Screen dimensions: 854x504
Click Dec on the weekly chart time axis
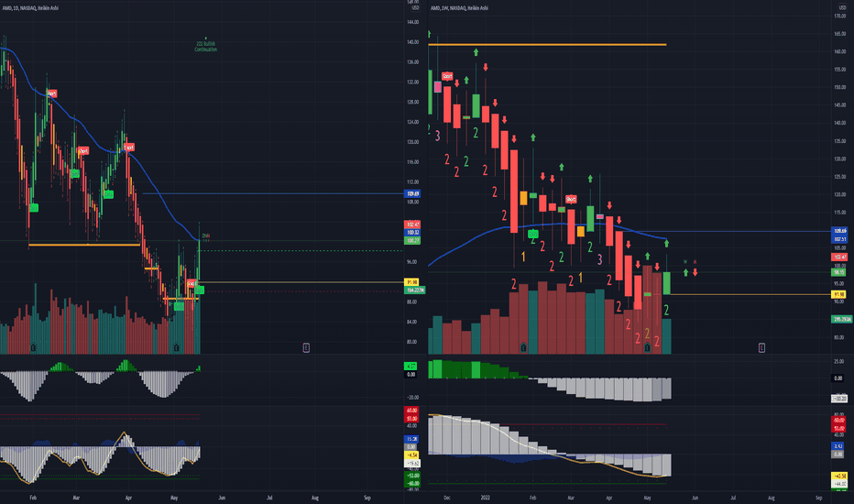coord(446,498)
